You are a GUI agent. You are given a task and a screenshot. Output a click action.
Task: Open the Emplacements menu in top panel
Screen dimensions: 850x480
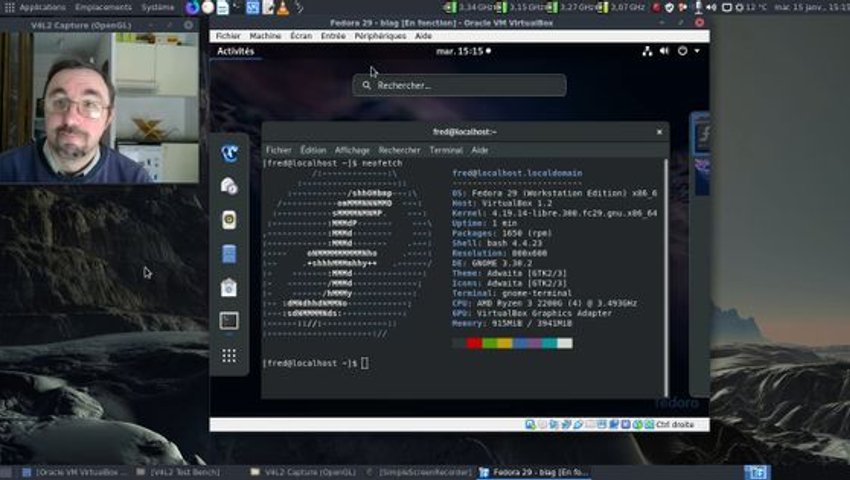104,8
